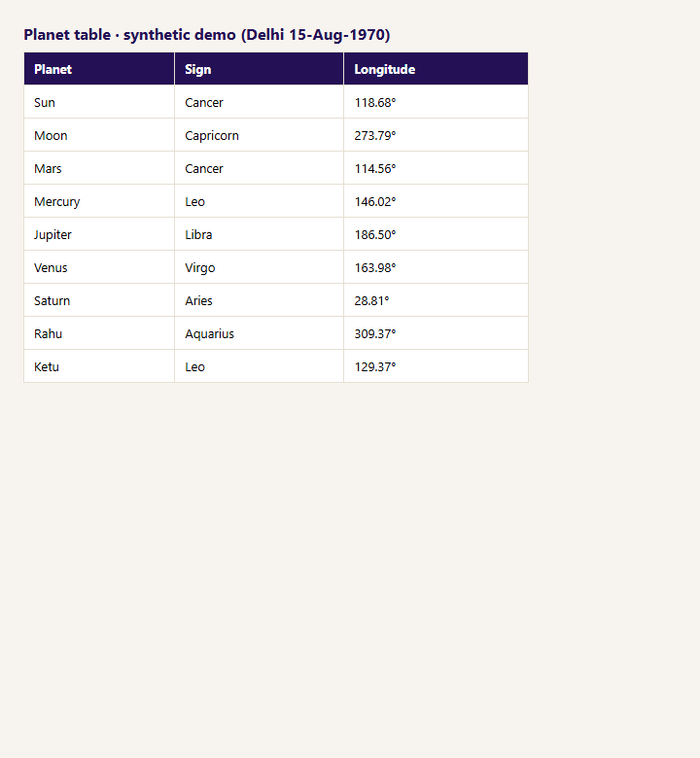Select the Mercury planet cell

click(99, 201)
